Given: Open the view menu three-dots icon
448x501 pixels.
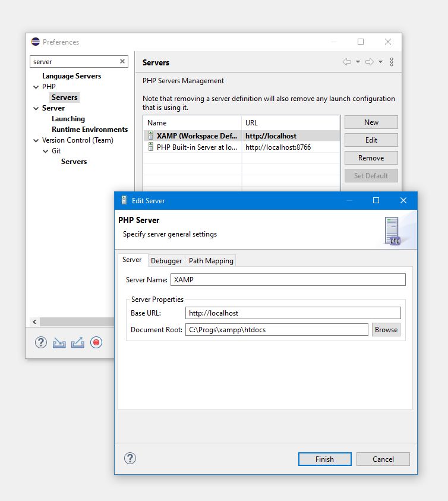Looking at the screenshot, I should point(392,62).
